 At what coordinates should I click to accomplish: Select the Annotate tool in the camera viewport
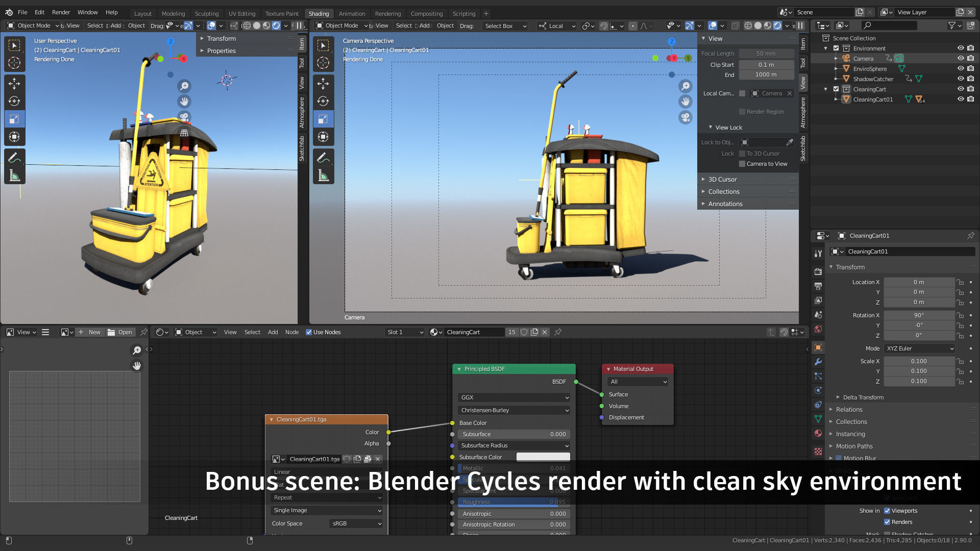(x=323, y=158)
